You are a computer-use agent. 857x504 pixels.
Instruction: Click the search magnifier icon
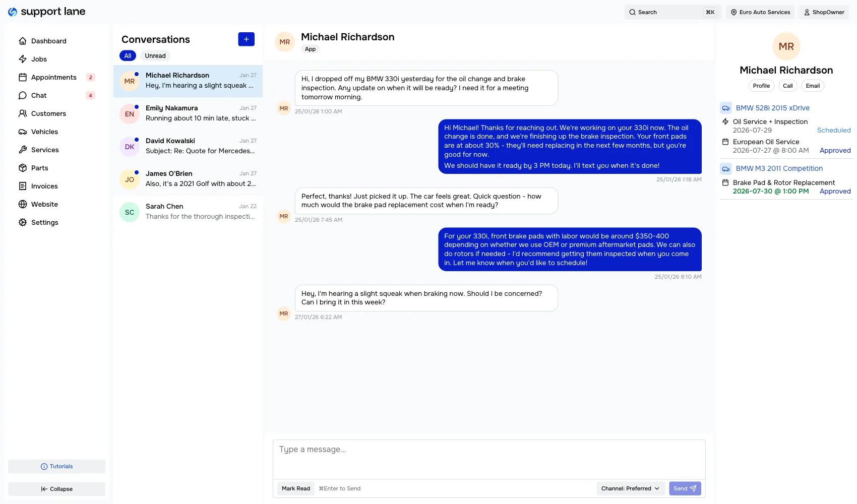click(632, 12)
